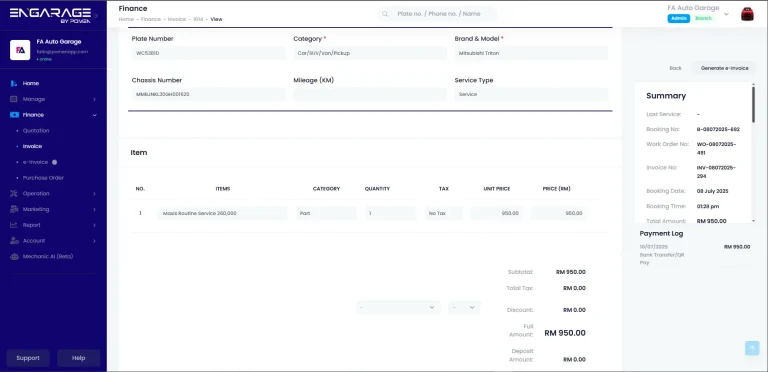Click the Account users icon
The image size is (768, 372).
click(14, 241)
